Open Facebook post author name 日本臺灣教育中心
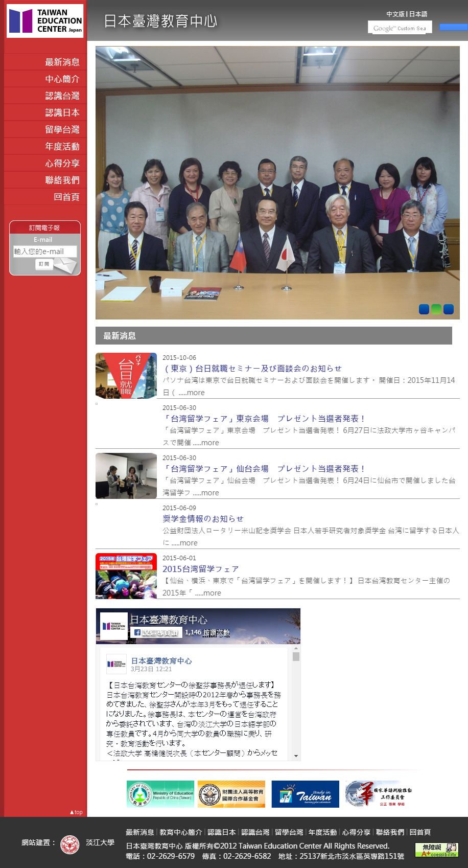Viewport: 468px width, 868px height. tap(161, 661)
